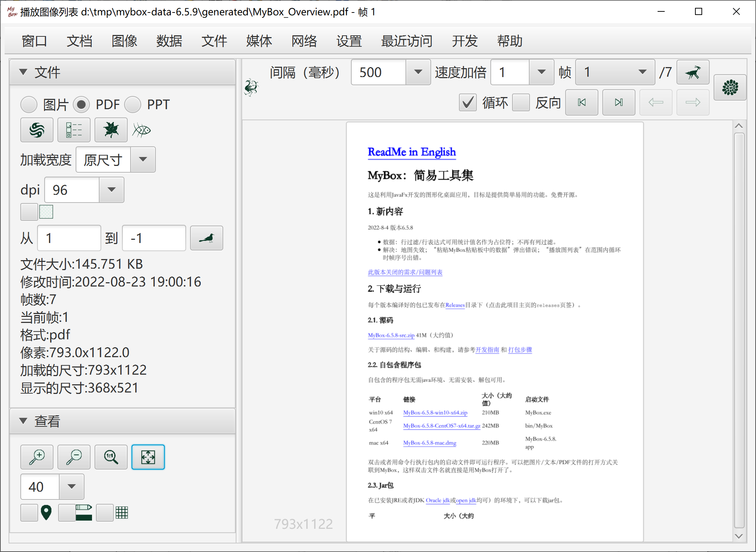Select the PDF radio button
Screen dimensions: 756x552
[x=81, y=105]
